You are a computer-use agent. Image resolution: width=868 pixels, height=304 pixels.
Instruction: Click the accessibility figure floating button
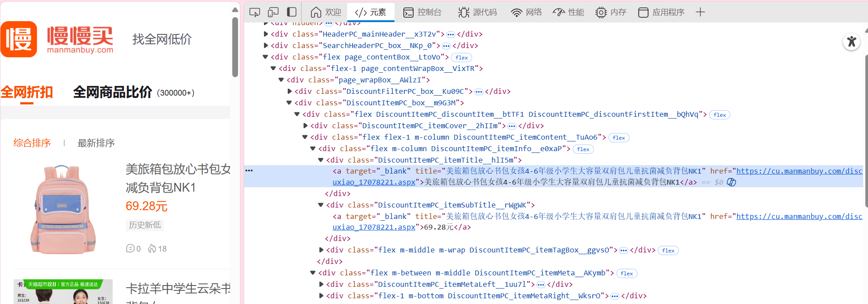[x=852, y=42]
